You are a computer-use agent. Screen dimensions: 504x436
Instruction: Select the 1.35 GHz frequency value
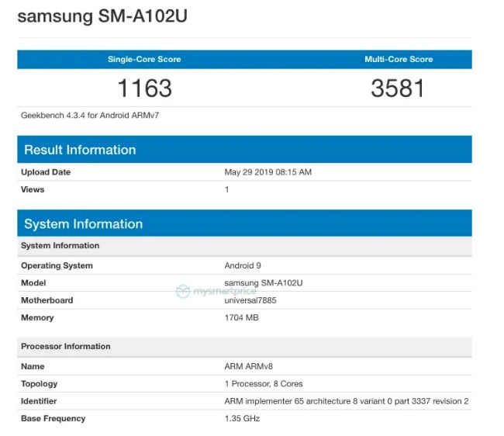pos(242,419)
